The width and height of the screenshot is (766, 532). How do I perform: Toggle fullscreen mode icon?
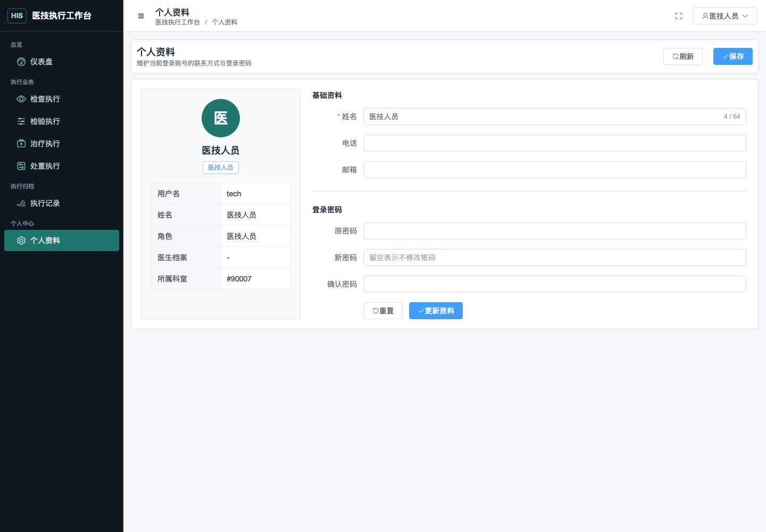click(x=679, y=16)
